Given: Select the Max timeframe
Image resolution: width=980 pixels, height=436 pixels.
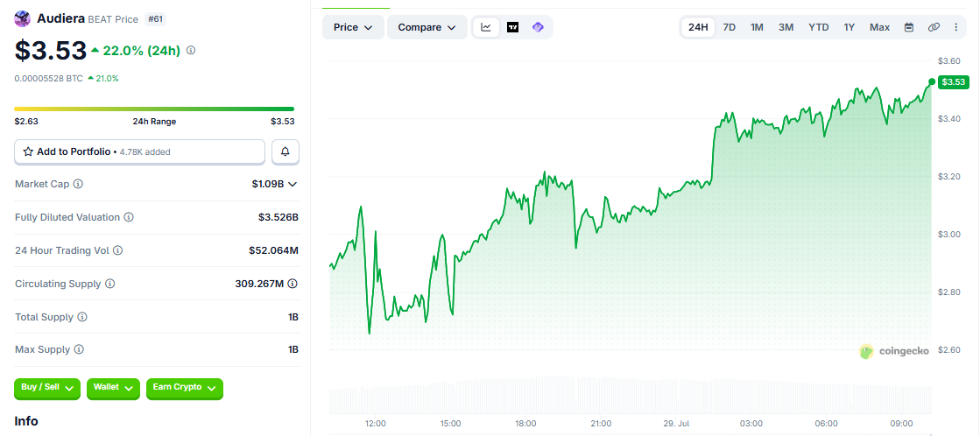Looking at the screenshot, I should coord(880,27).
